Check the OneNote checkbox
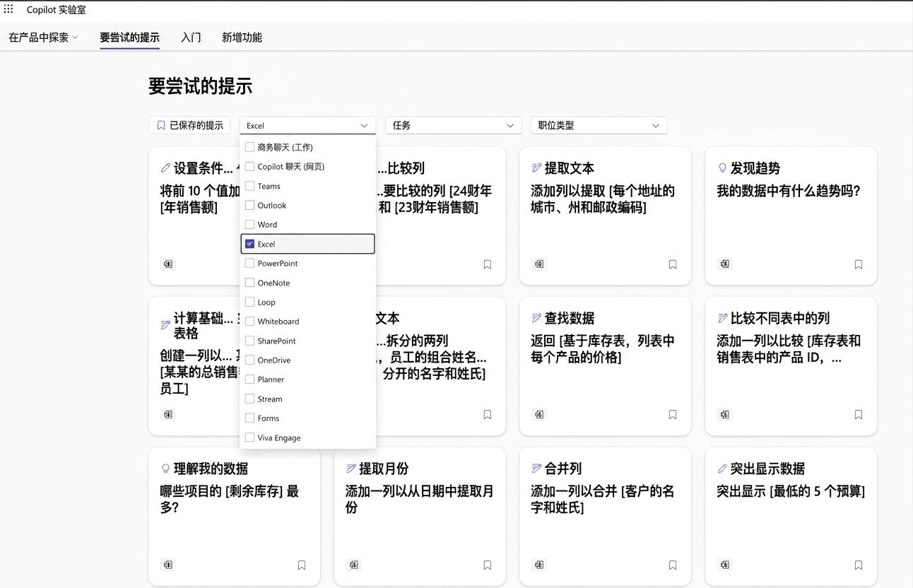The height and width of the screenshot is (588, 913). pyautogui.click(x=249, y=283)
